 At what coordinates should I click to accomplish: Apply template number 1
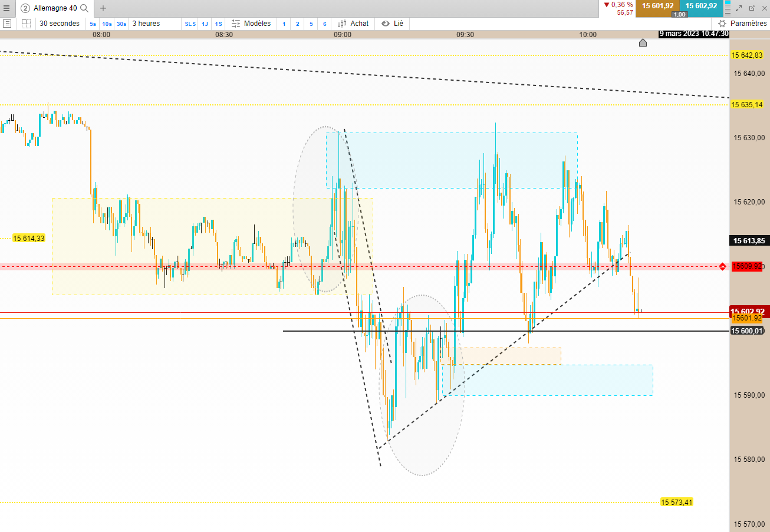(284, 24)
